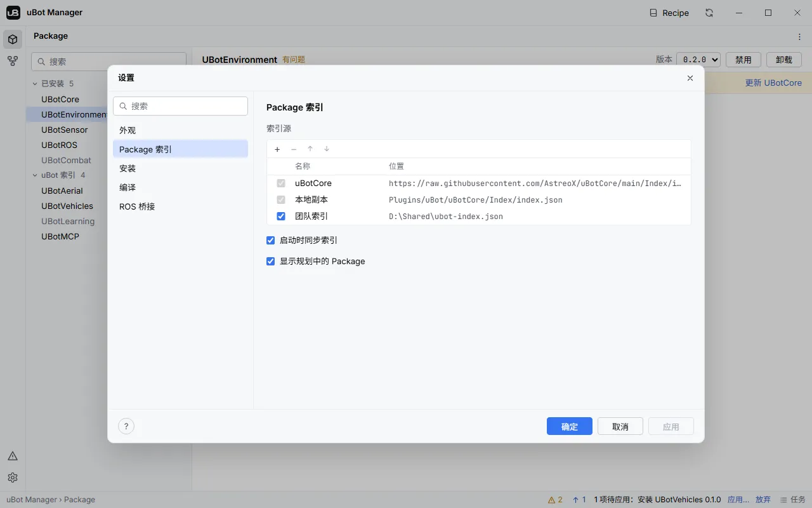Open 任务 list in status bar
812x508 pixels.
(792, 500)
